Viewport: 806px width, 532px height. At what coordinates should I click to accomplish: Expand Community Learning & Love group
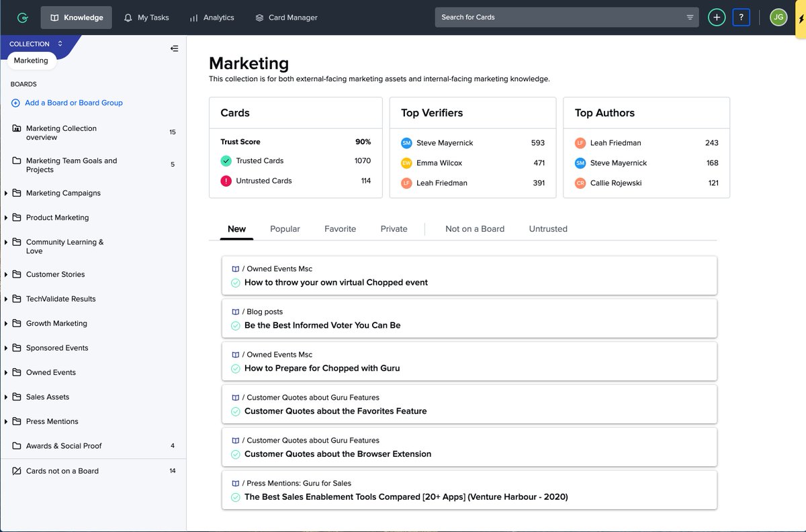tap(6, 242)
